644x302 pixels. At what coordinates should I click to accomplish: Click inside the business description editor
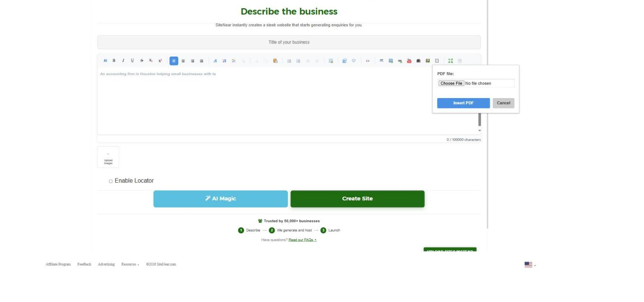tap(287, 101)
